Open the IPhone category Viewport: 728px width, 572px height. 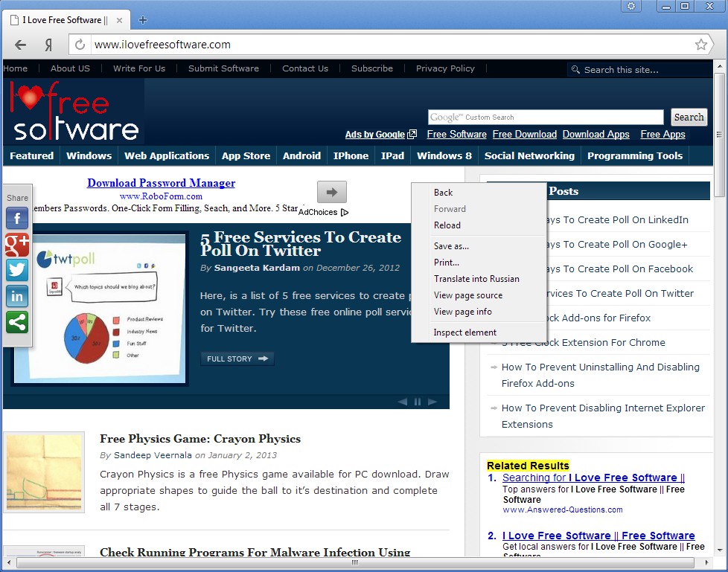tap(351, 156)
